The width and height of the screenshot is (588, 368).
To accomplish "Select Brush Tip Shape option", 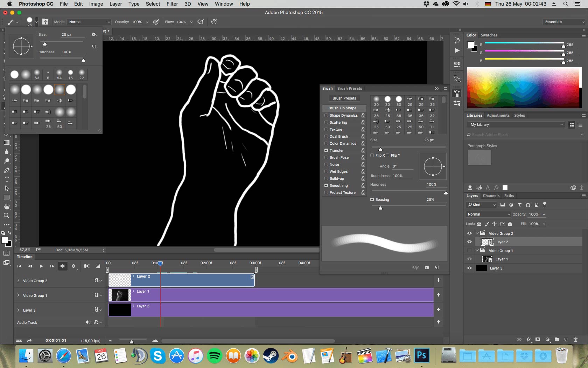I will click(x=342, y=108).
